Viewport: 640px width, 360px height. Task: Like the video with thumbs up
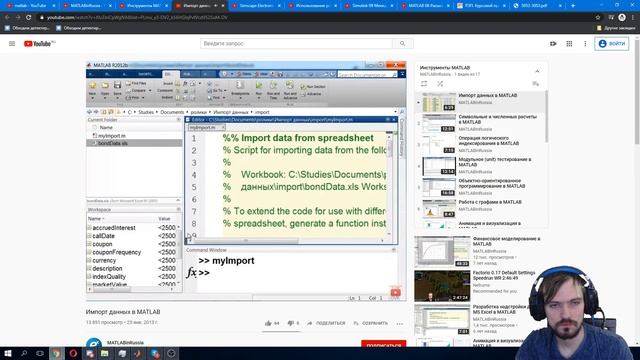[268, 323]
